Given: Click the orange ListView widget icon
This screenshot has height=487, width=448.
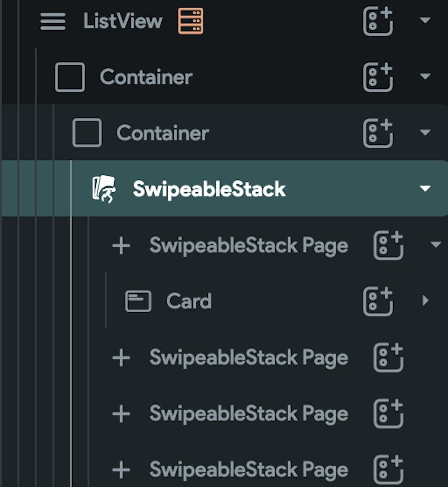Looking at the screenshot, I should tap(190, 21).
